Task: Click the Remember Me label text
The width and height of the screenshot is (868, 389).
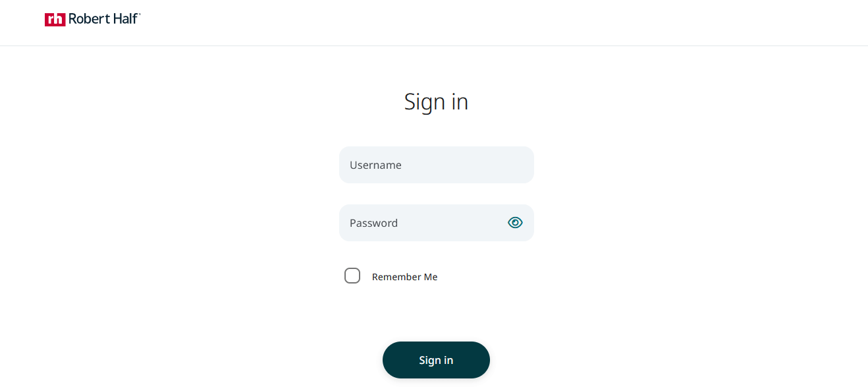Action: 404,277
